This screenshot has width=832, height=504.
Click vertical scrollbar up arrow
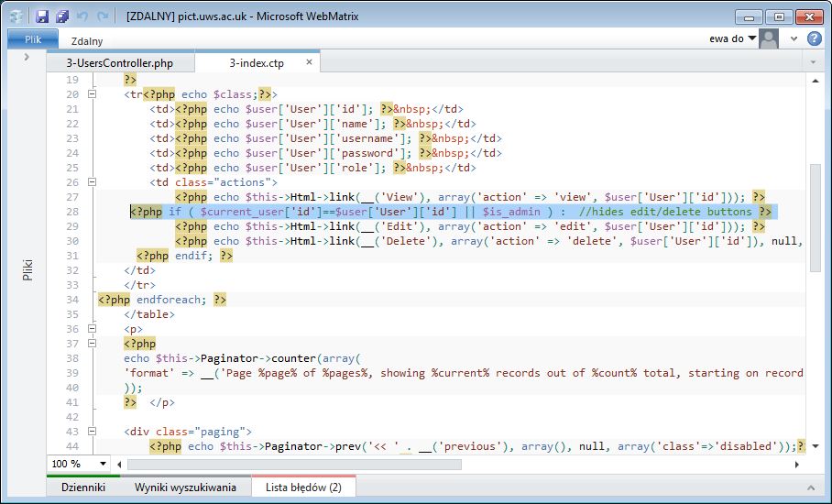point(816,81)
